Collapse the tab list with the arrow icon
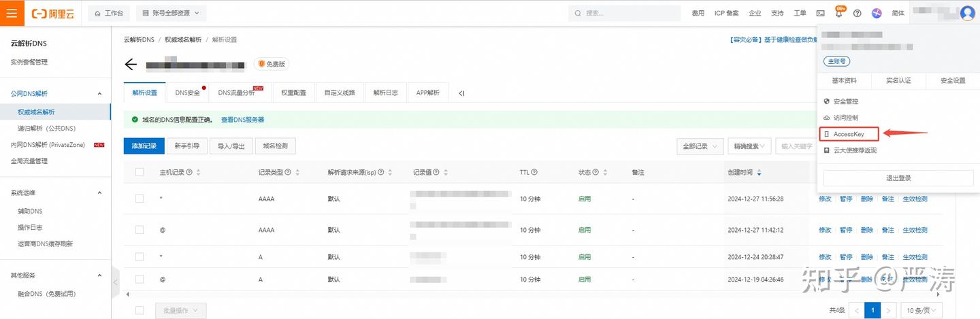This screenshot has width=980, height=319. [461, 93]
